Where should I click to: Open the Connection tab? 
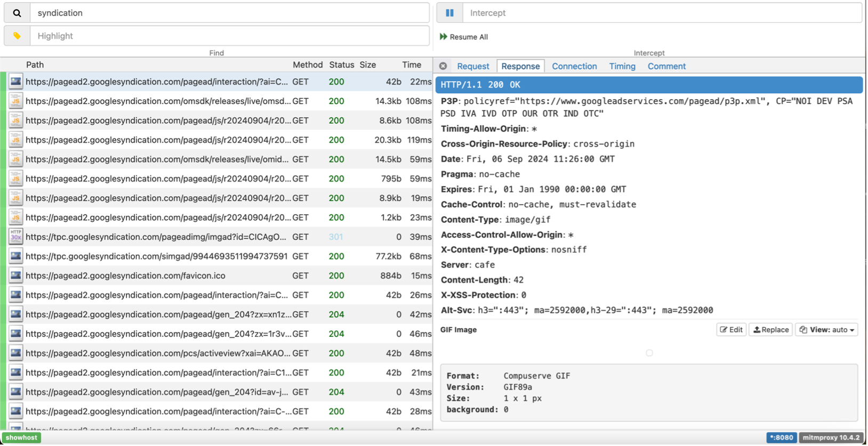(574, 66)
